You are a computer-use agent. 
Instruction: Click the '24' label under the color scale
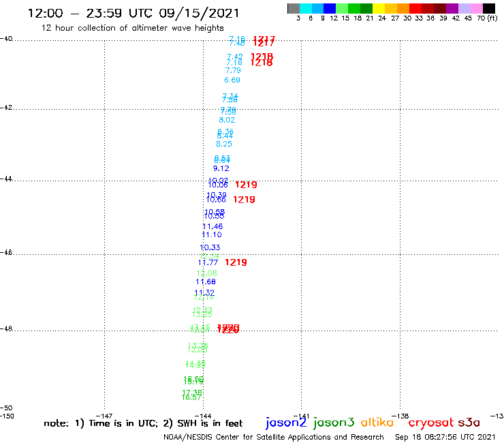382,18
